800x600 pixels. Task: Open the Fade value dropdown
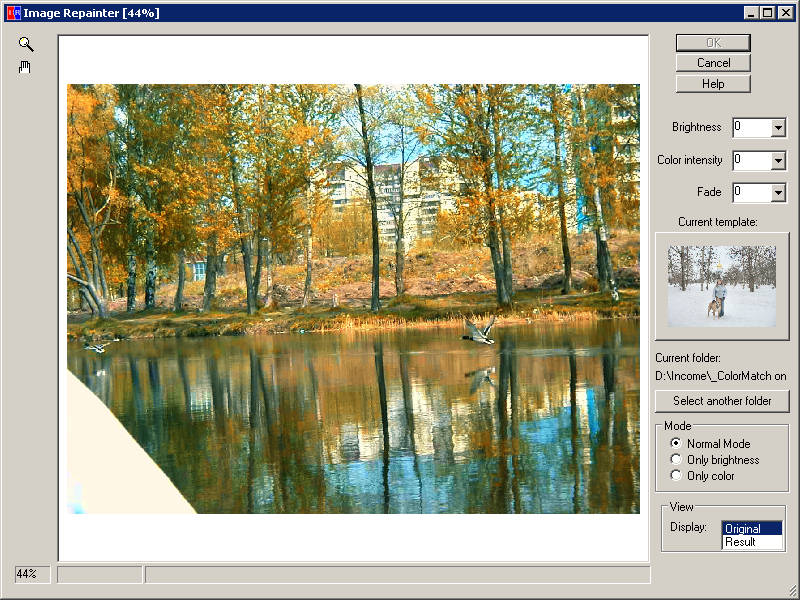(x=778, y=193)
